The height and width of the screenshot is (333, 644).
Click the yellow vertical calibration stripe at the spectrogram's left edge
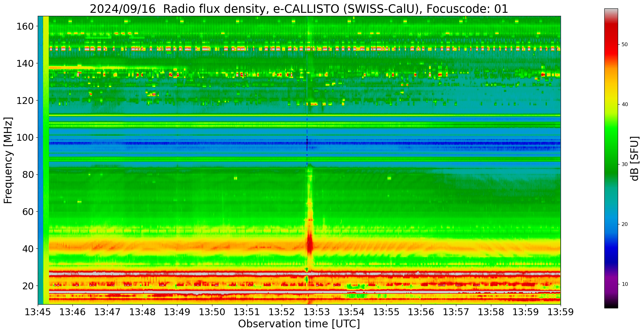point(46,160)
